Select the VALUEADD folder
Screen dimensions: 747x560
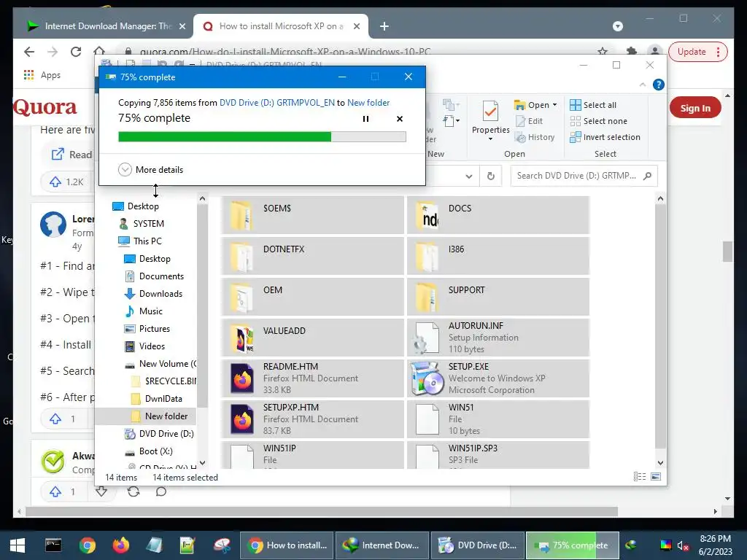312,338
